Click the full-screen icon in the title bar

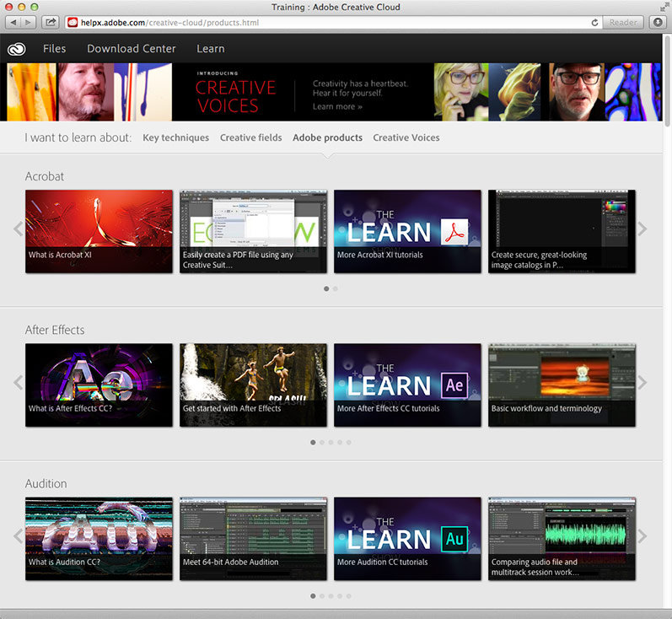coord(664,7)
